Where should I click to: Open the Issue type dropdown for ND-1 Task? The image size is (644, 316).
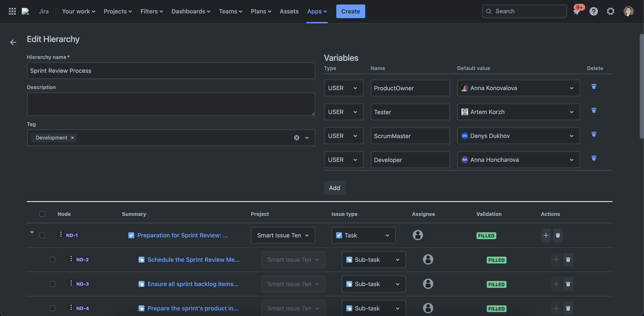pos(363,235)
